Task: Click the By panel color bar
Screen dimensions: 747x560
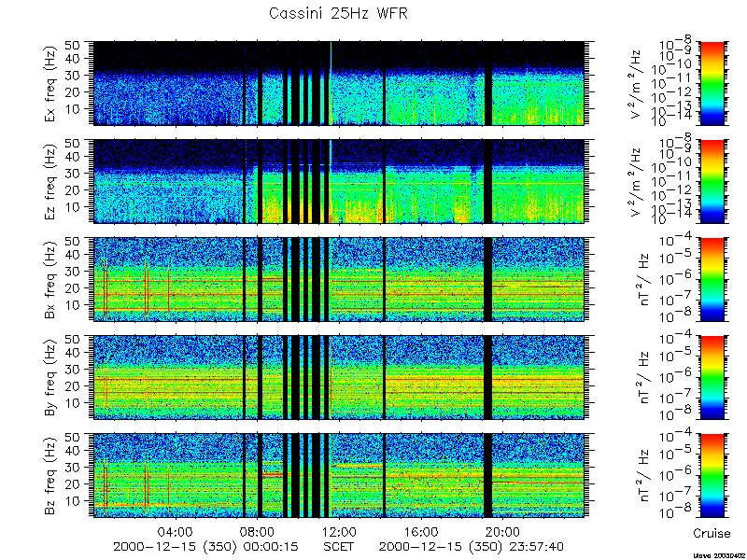Action: coord(712,378)
